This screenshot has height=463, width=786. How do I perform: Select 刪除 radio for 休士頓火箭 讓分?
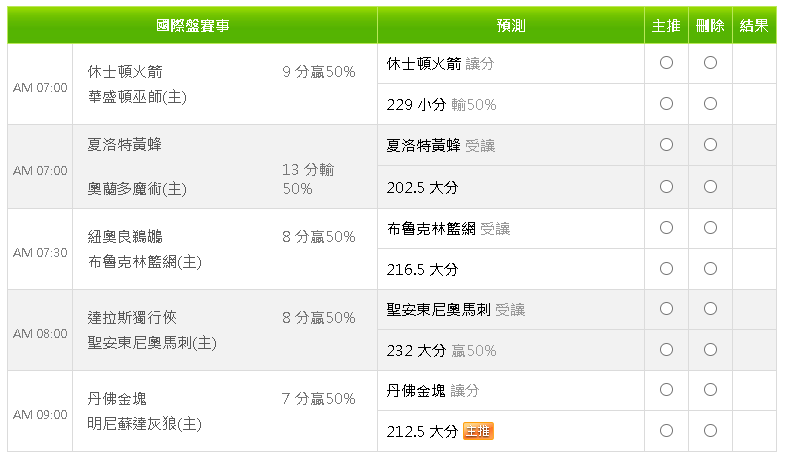click(710, 63)
